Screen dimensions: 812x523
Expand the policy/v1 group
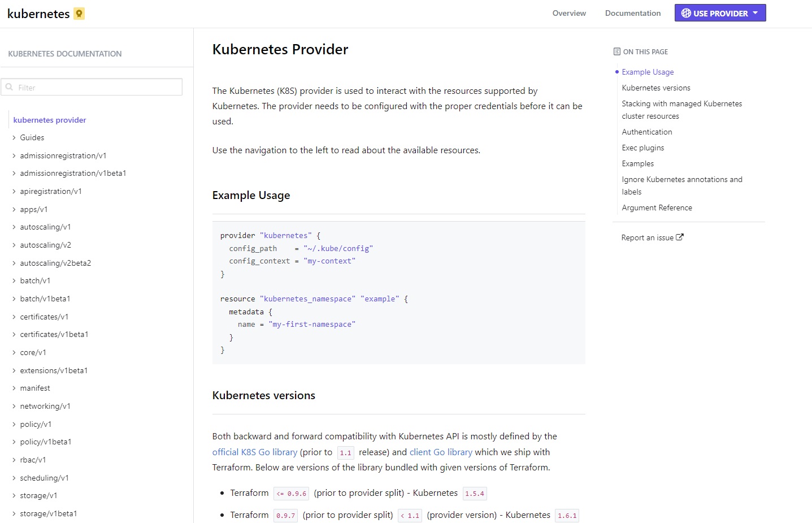point(14,424)
